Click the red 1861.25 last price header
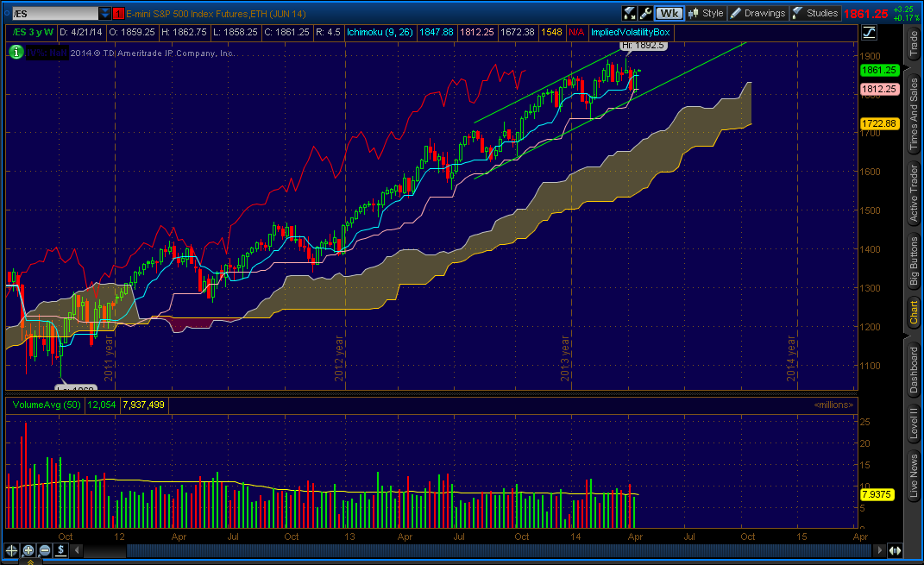924x565 pixels. 865,14
